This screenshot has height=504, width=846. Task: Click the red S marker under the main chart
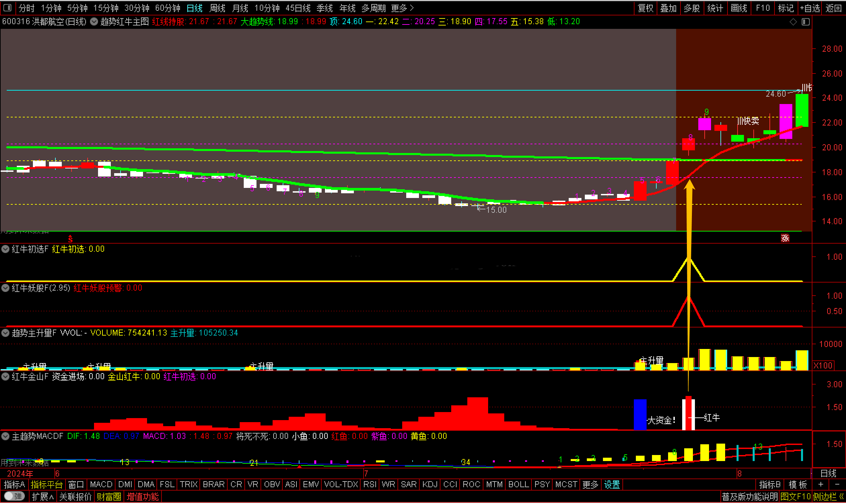click(x=70, y=239)
